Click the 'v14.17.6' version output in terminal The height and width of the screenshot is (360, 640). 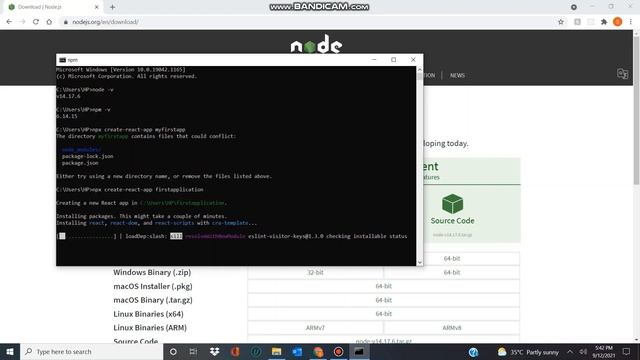tap(68, 96)
